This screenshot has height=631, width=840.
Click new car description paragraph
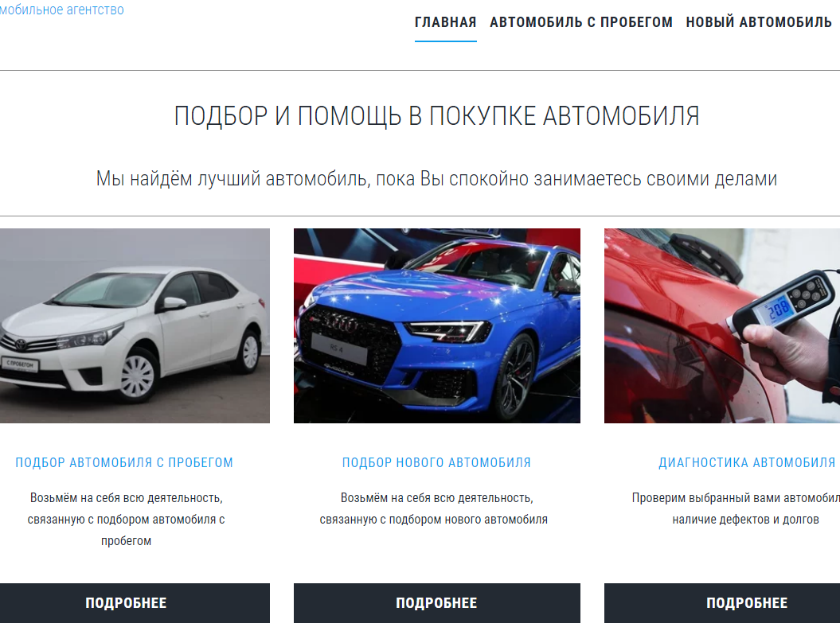[x=434, y=508]
